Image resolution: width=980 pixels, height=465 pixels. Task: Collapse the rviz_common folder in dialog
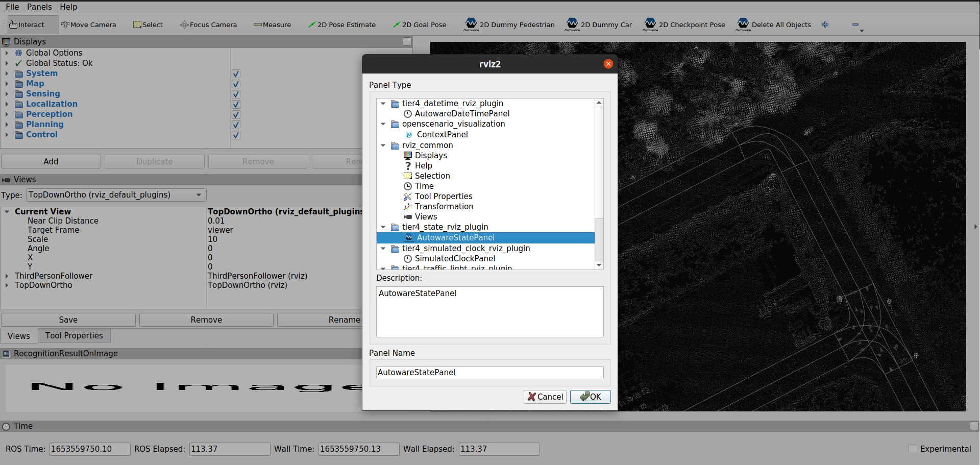click(x=383, y=145)
